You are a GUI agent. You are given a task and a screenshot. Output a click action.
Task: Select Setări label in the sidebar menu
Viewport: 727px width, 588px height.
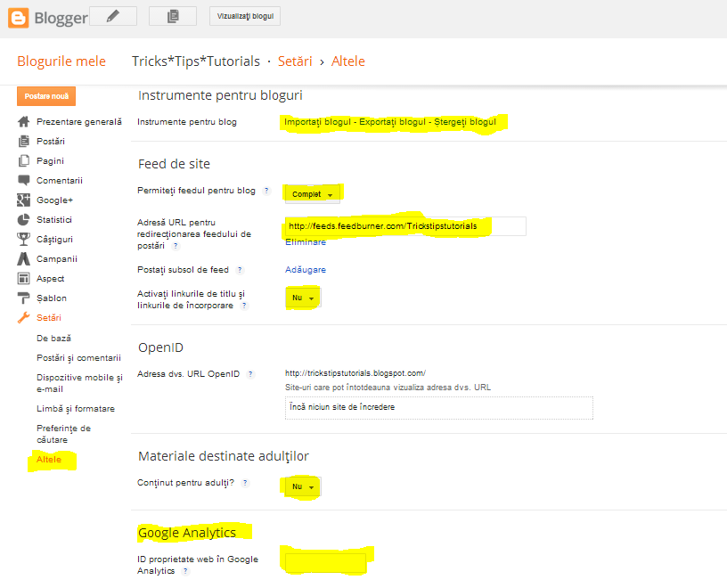pos(49,318)
